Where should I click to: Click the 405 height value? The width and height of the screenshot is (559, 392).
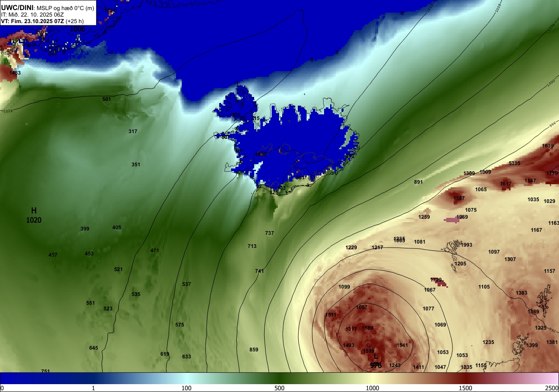pyautogui.click(x=117, y=227)
